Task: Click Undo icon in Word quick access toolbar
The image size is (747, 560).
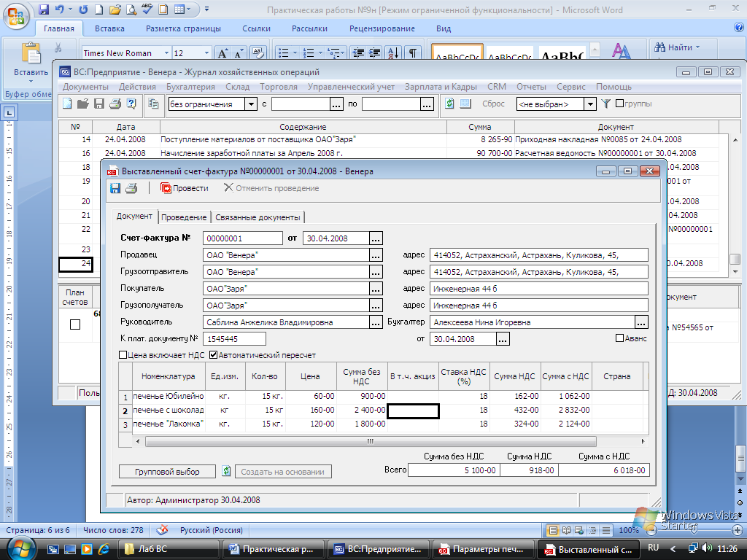Action: (x=60, y=9)
